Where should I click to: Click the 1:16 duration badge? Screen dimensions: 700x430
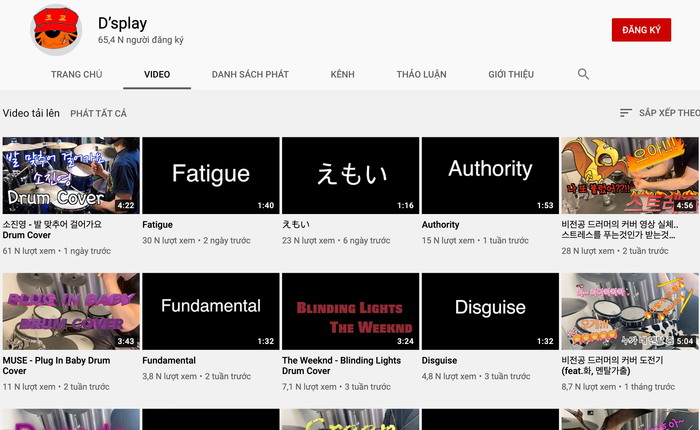405,205
